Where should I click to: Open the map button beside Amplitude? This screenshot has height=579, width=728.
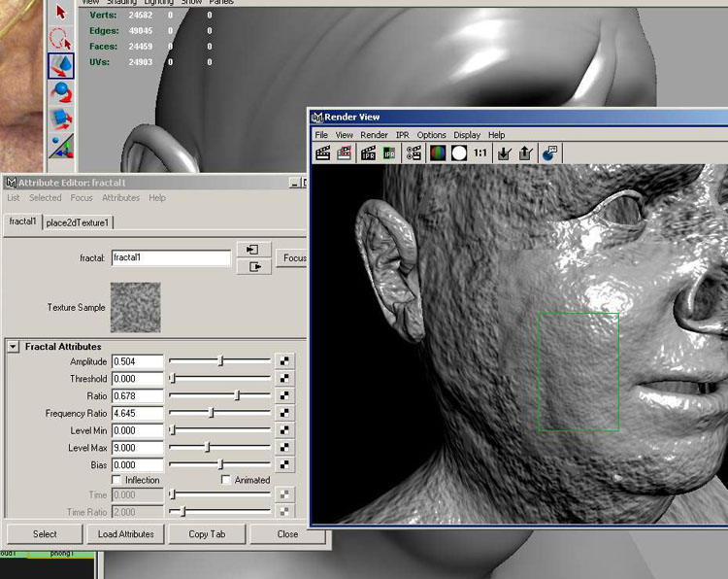tap(284, 361)
